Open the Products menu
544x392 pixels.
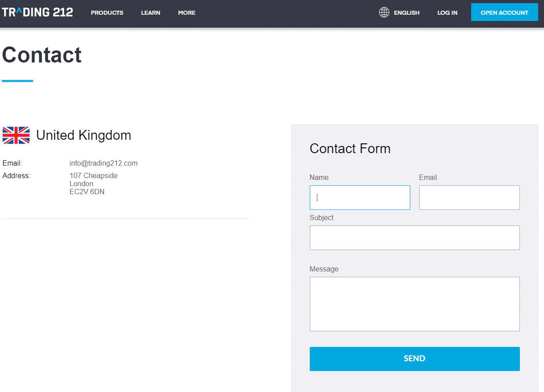tap(107, 13)
